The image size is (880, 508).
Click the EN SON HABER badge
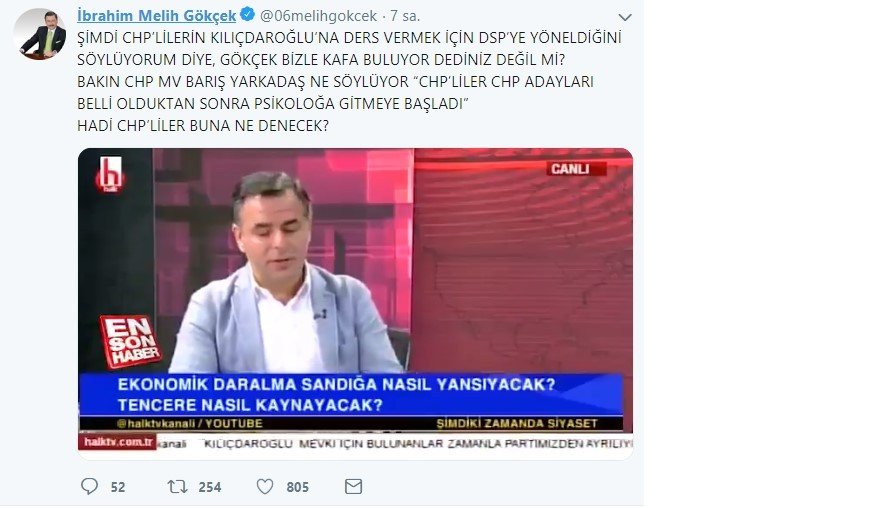[x=130, y=341]
